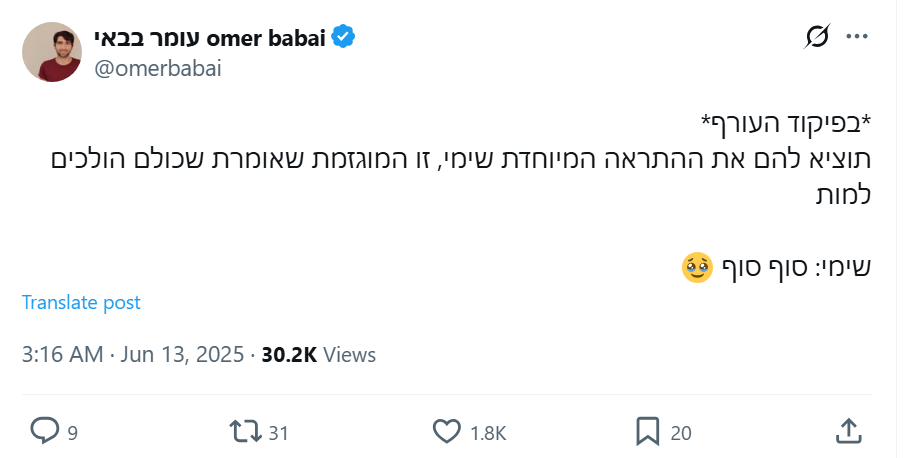Open the three-dot More options menu

coord(857,37)
